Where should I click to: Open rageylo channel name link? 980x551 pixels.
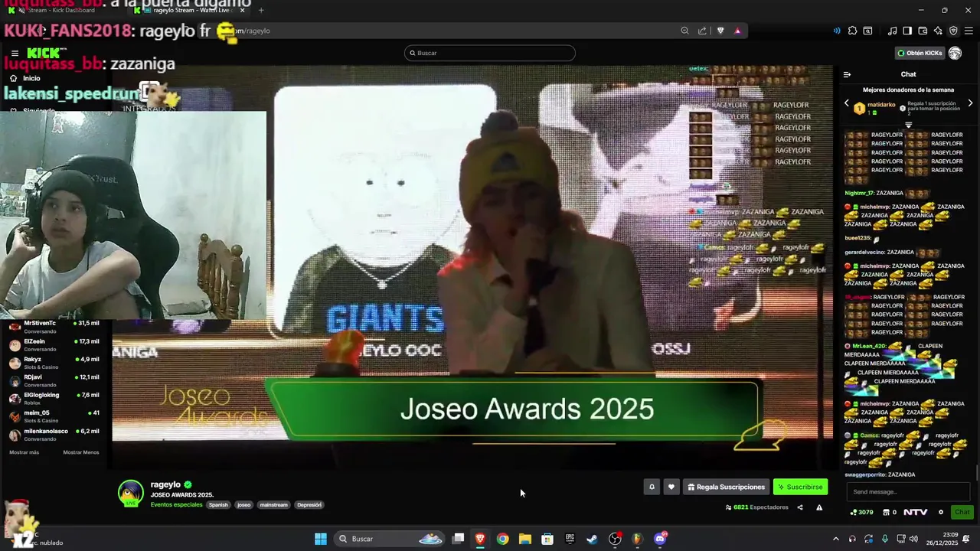[165, 484]
